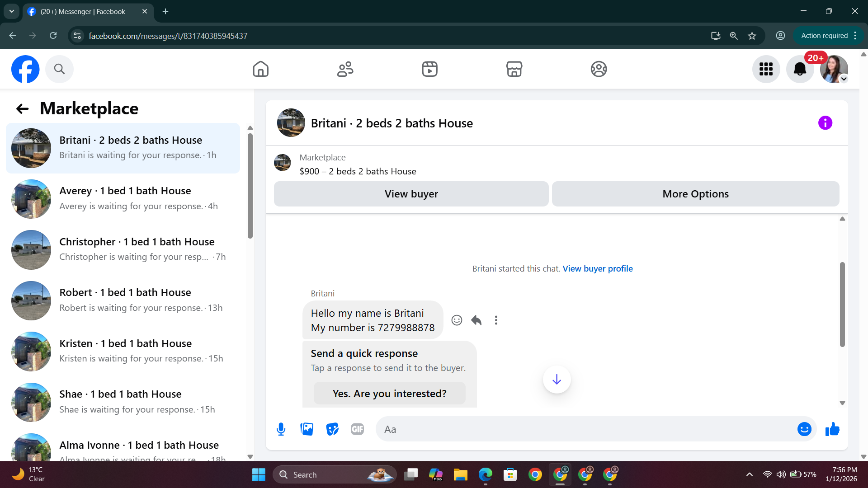Send a thumbs-up like
The width and height of the screenshot is (868, 488).
(x=832, y=429)
